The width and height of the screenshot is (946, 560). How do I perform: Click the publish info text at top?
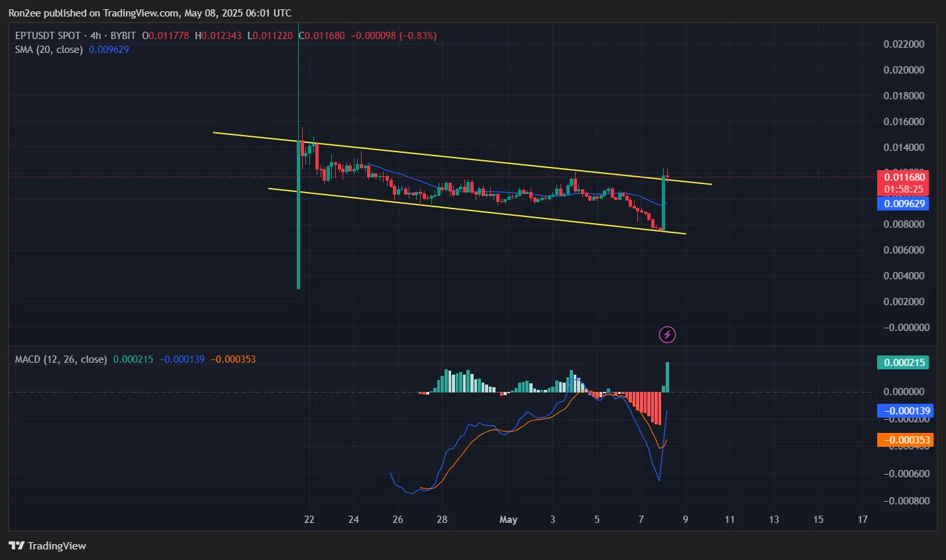(150, 13)
